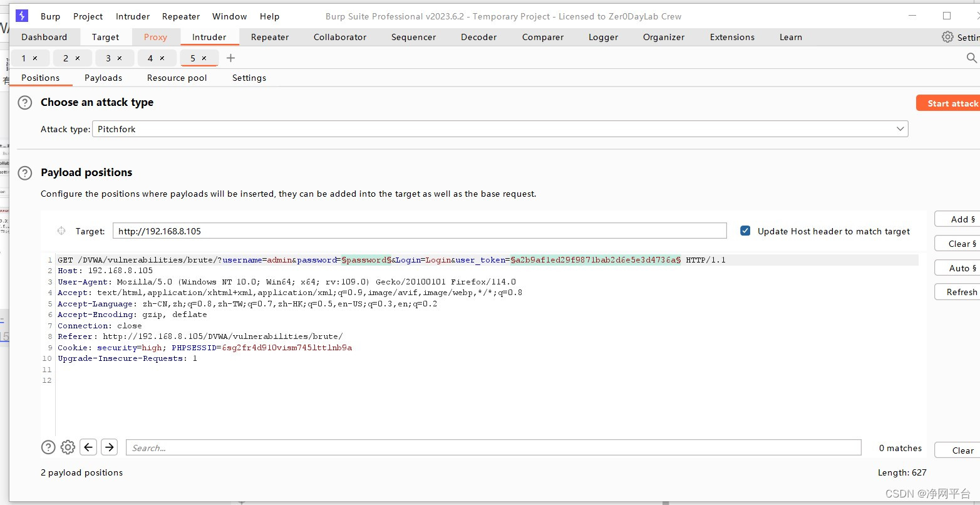The width and height of the screenshot is (980, 505).
Task: Click the Burp Suite lightning logo icon
Action: (x=22, y=16)
